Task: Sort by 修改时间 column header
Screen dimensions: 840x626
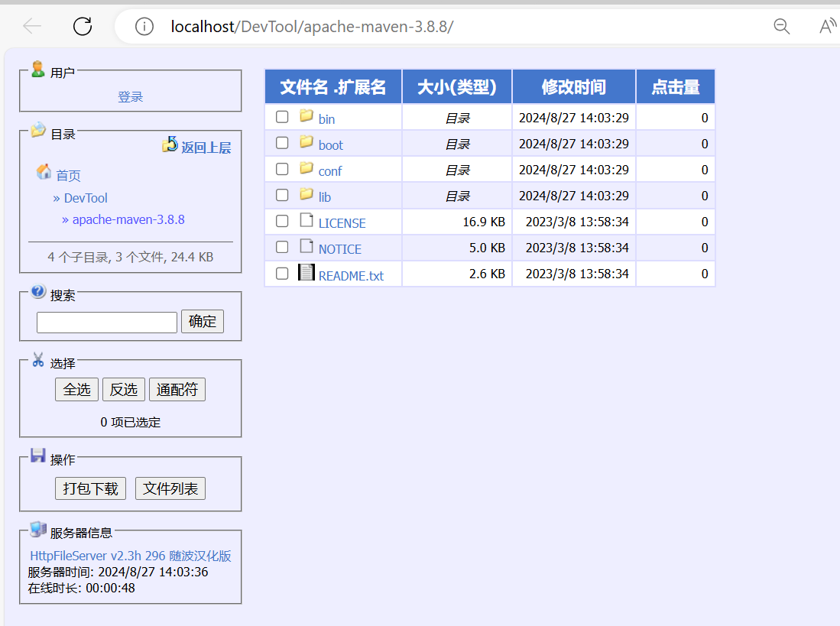Action: [573, 87]
